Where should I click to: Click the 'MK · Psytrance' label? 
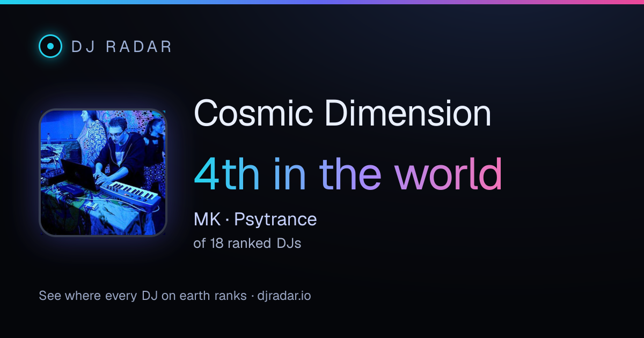pos(255,219)
